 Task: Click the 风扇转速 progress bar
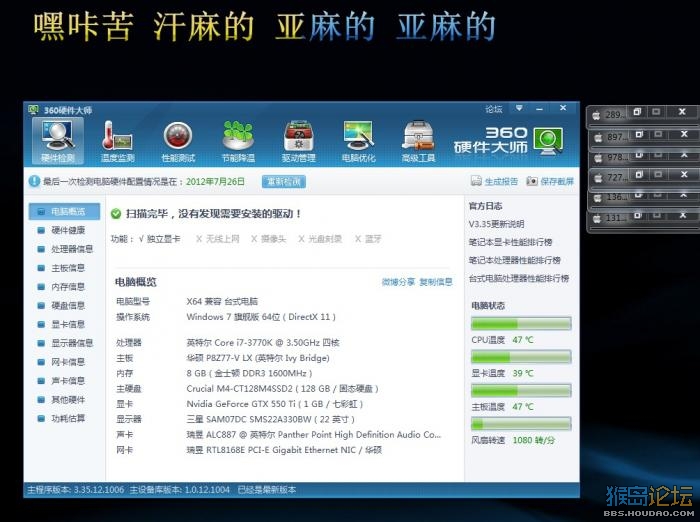coord(521,423)
